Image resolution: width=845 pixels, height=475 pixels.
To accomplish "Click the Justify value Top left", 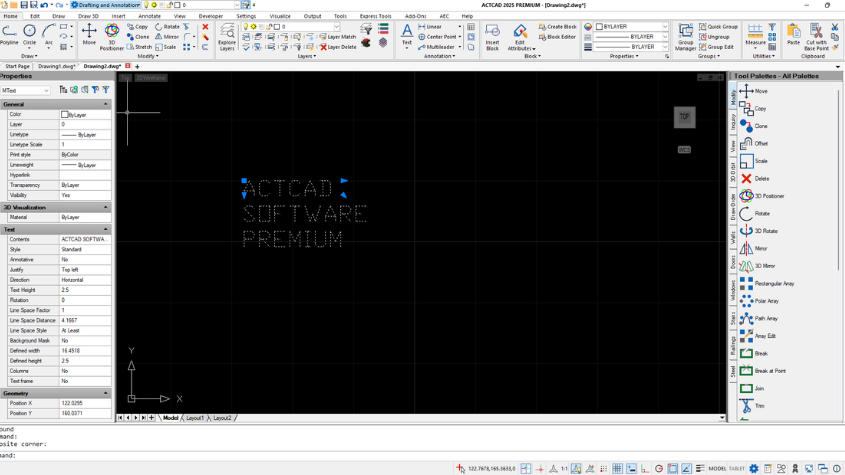I will pos(85,270).
